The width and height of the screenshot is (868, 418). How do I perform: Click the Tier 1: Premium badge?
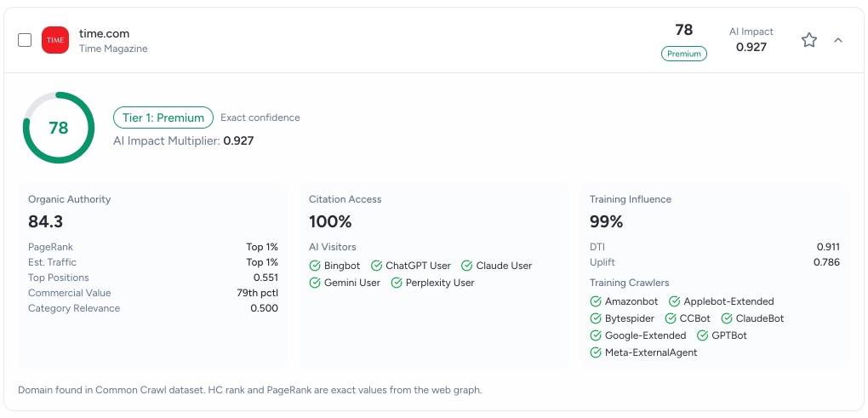click(x=163, y=117)
